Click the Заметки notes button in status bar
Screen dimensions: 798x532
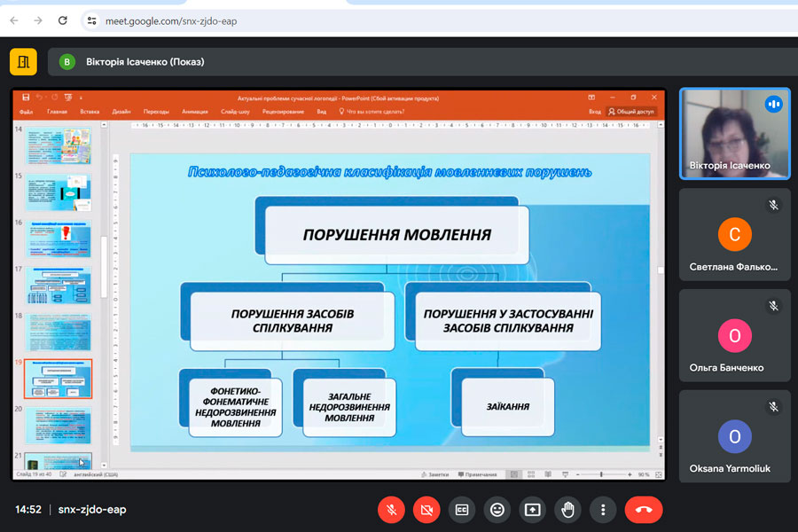tap(434, 474)
